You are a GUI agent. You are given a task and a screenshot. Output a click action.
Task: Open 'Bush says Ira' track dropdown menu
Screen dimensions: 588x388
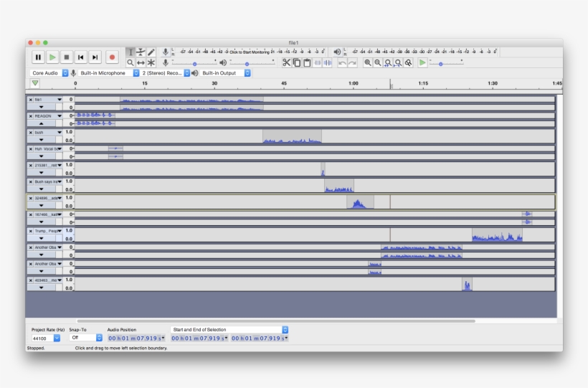click(48, 181)
